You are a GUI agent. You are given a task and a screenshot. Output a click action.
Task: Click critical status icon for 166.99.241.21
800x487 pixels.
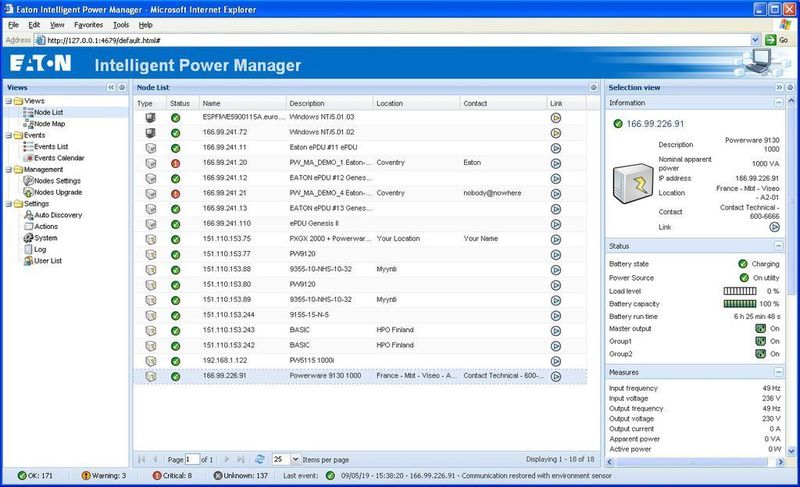pyautogui.click(x=176, y=194)
